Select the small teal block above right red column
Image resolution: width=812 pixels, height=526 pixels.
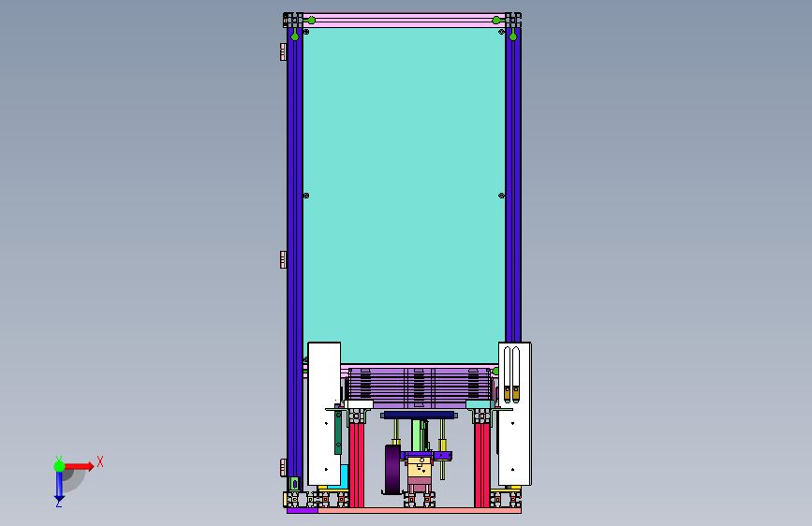click(x=479, y=404)
